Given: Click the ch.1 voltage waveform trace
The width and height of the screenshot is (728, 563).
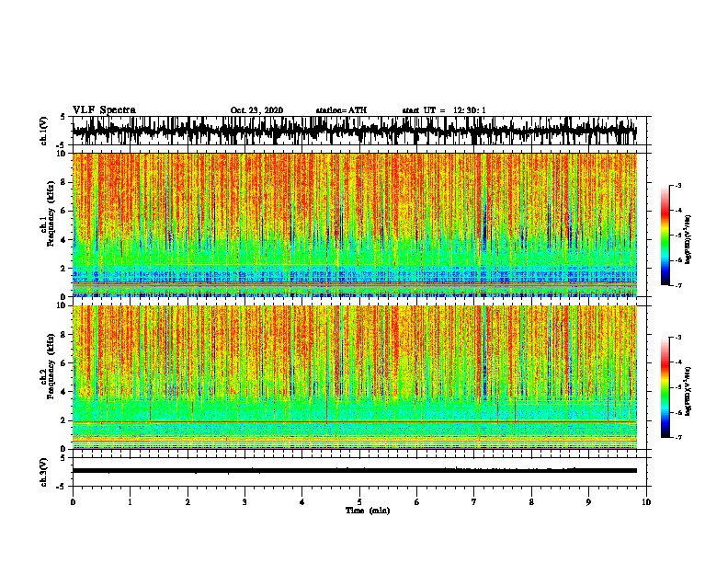Looking at the screenshot, I should tap(355, 131).
